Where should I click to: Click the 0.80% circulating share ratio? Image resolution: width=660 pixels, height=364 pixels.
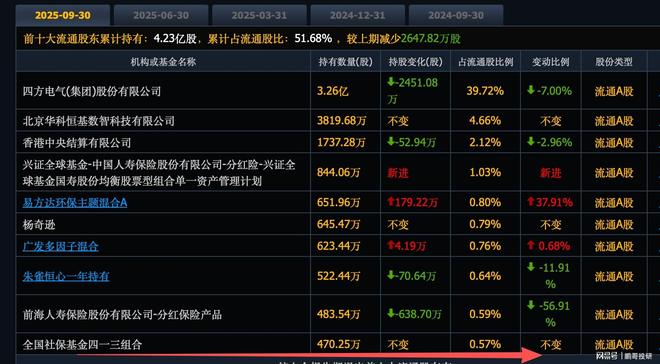485,202
